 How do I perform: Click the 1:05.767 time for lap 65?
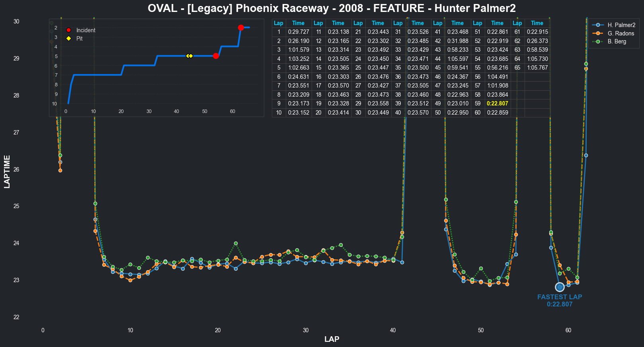(x=537, y=68)
